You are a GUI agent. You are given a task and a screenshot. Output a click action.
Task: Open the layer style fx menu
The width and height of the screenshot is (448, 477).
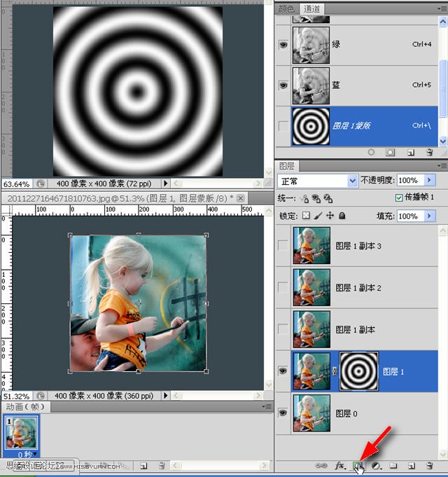(x=340, y=465)
